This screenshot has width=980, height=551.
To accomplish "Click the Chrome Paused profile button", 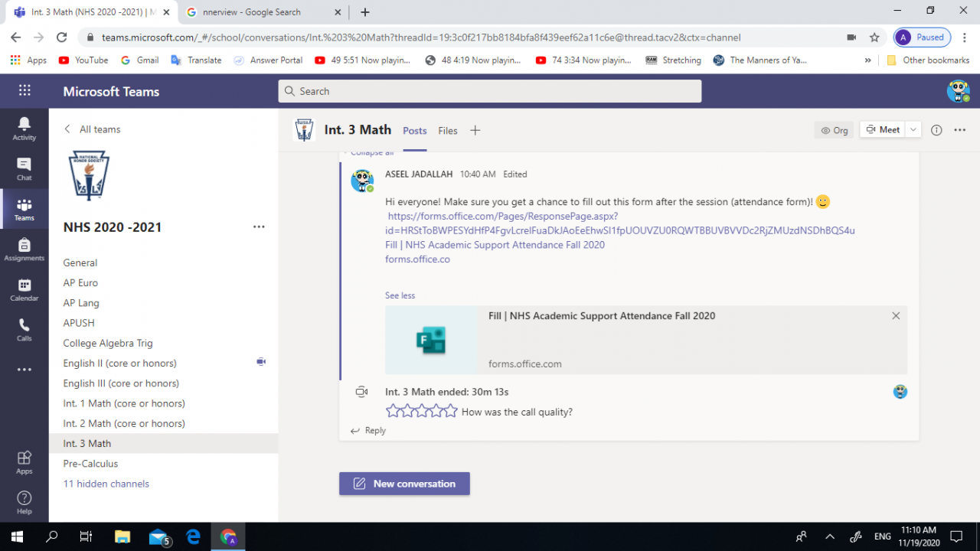I will (922, 37).
